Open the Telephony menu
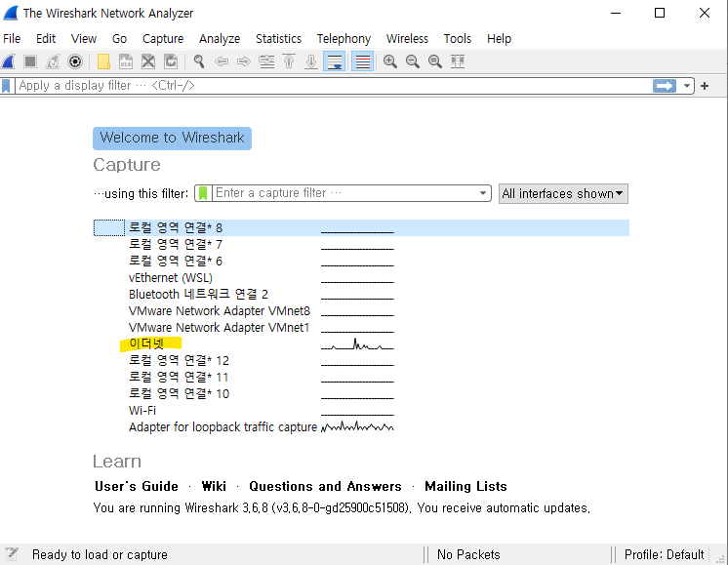This screenshot has height=565, width=728. (x=344, y=38)
